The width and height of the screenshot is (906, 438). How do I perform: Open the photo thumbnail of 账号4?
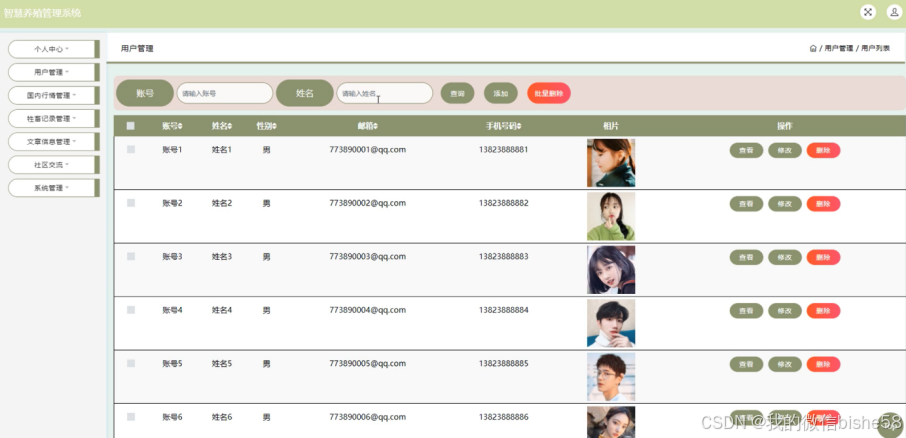pos(611,323)
